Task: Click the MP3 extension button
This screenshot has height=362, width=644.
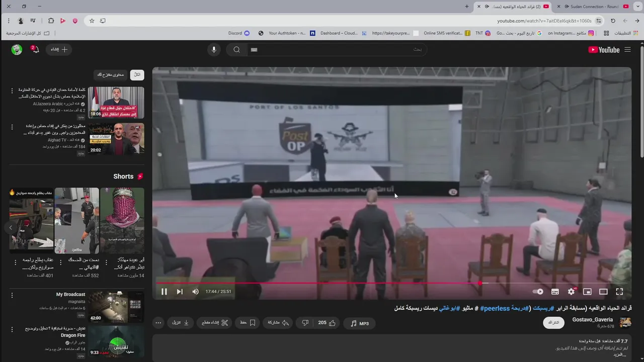Action: pos(360,323)
